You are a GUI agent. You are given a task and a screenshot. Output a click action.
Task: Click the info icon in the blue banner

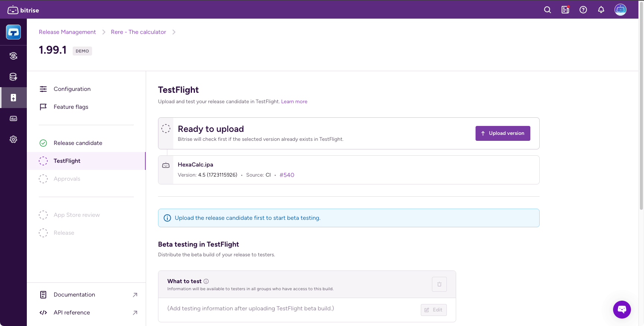[x=167, y=218]
